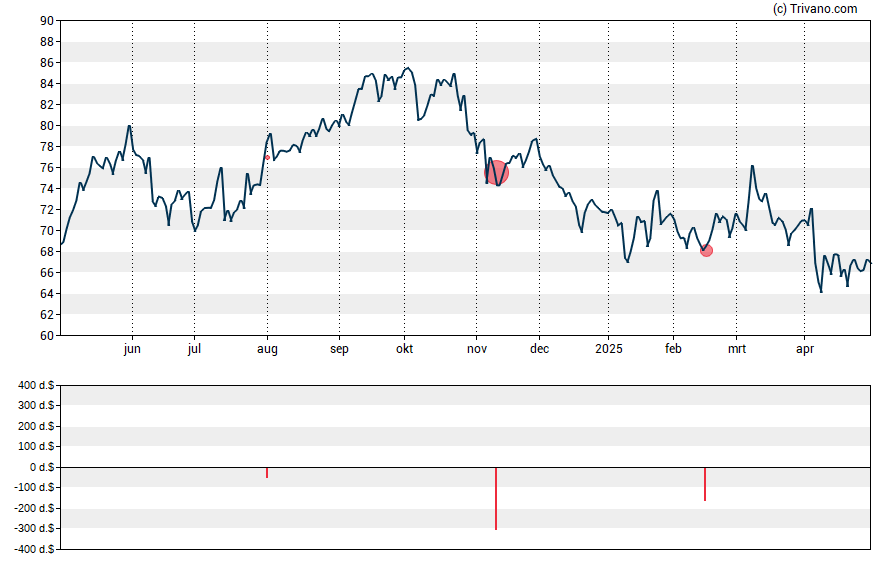Click the '2025' axis label
The height and width of the screenshot is (565, 888).
coord(609,349)
